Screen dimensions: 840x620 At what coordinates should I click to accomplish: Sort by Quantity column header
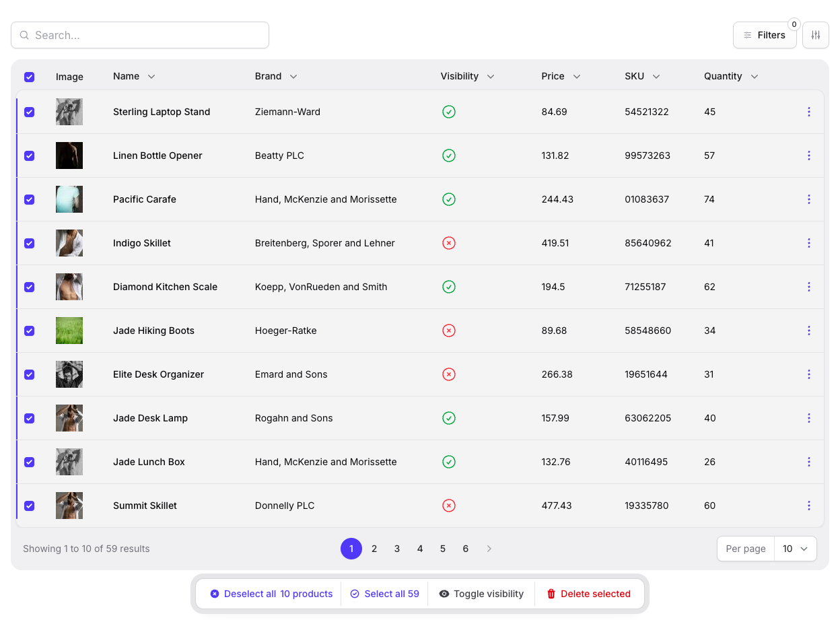pyautogui.click(x=731, y=76)
